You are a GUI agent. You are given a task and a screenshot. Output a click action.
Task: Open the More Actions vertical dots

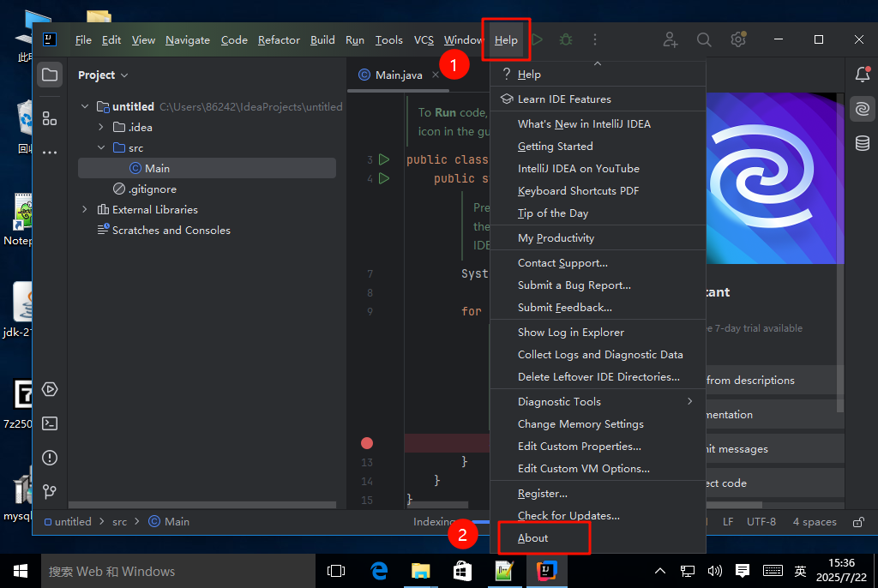(595, 39)
